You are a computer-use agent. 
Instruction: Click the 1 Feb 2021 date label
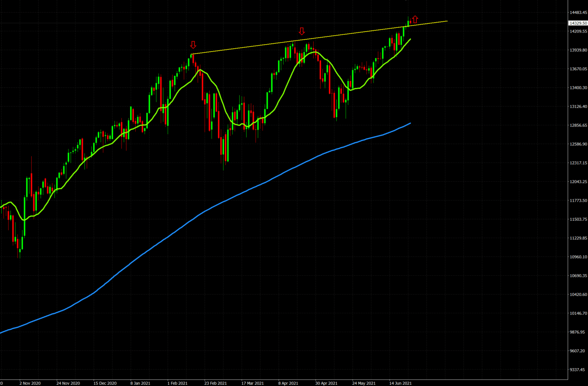click(x=178, y=383)
